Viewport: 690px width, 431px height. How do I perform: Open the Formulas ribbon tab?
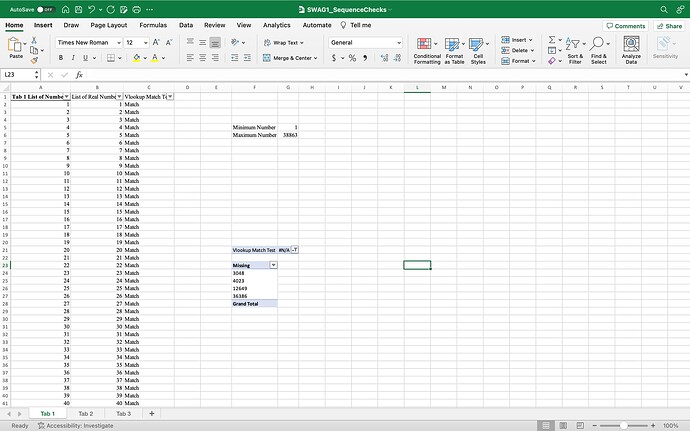tap(153, 25)
